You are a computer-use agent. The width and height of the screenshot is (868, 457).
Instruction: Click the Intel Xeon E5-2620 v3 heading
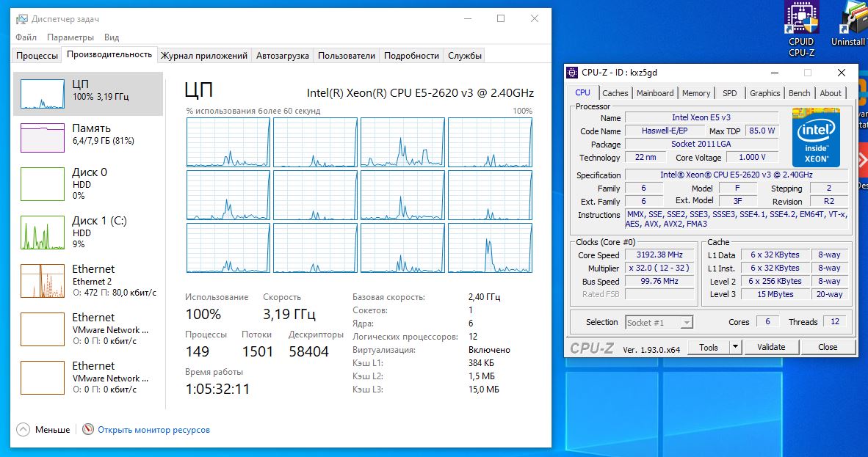point(420,93)
